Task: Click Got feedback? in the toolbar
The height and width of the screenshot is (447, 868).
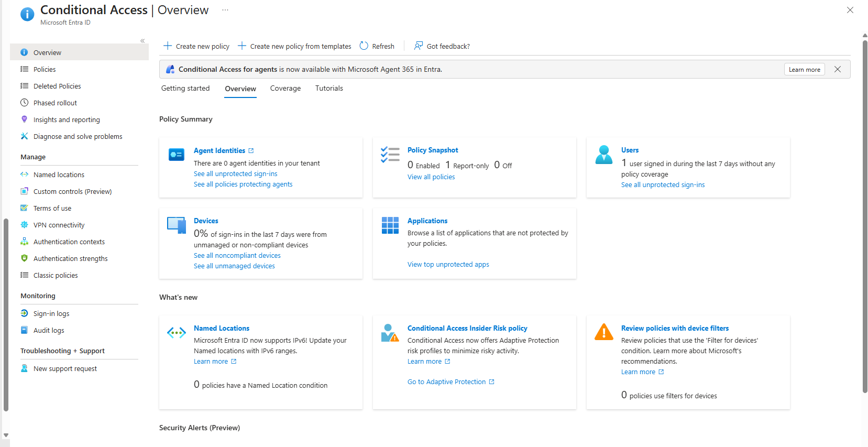Action: 442,46
